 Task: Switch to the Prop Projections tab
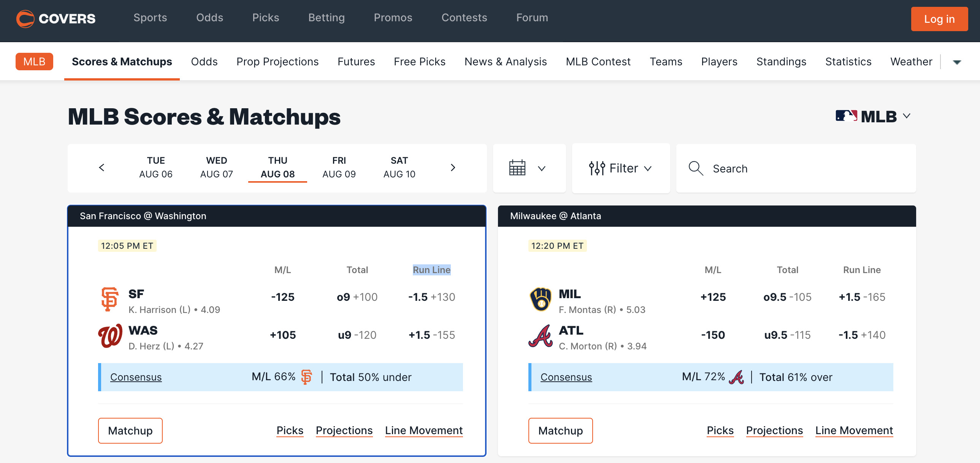pos(278,62)
